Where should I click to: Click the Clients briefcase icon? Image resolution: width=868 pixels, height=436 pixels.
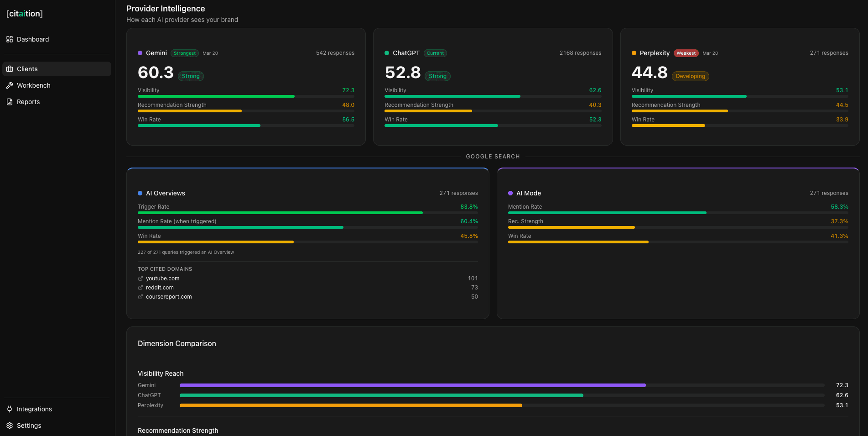(10, 69)
